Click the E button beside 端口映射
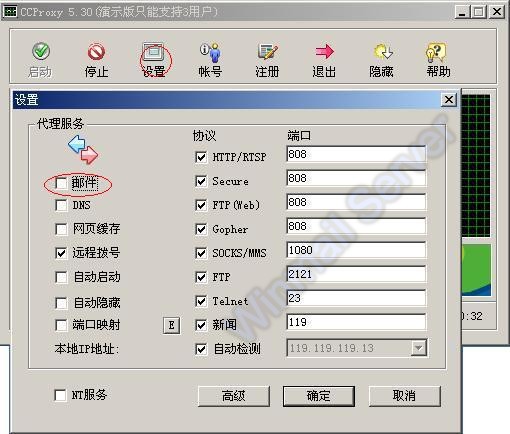This screenshot has height=434, width=510. 172,325
